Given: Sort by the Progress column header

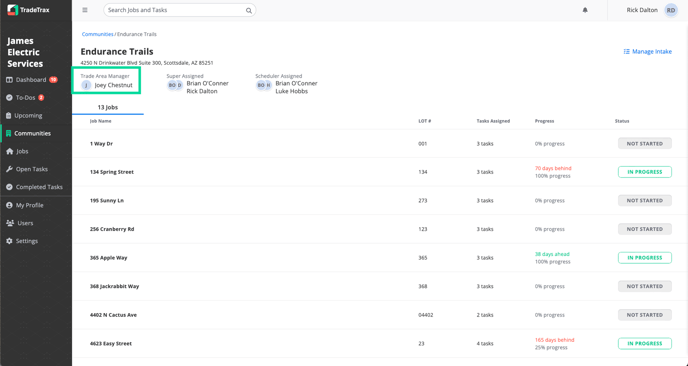Looking at the screenshot, I should 545,121.
